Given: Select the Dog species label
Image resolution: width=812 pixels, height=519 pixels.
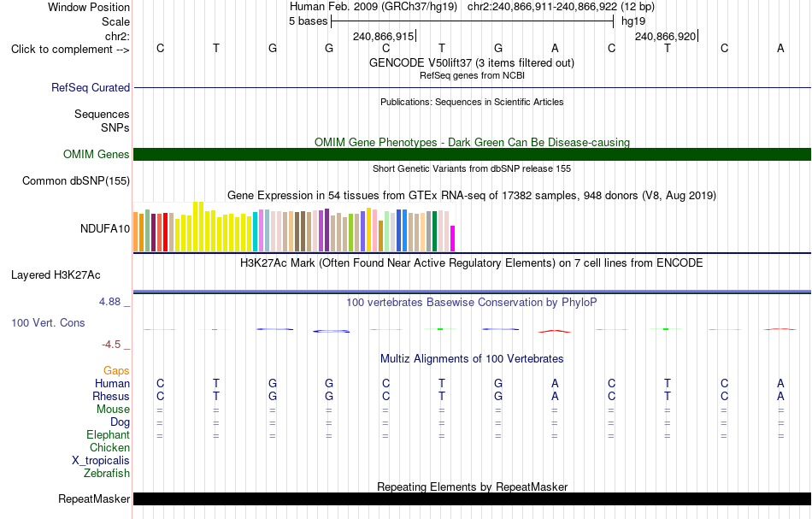Looking at the screenshot, I should tap(120, 422).
